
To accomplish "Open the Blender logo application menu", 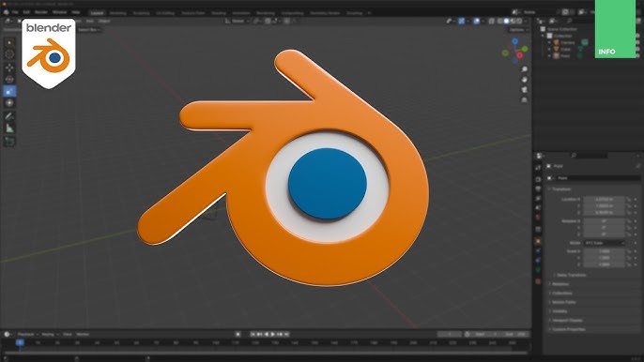I will (x=7, y=12).
